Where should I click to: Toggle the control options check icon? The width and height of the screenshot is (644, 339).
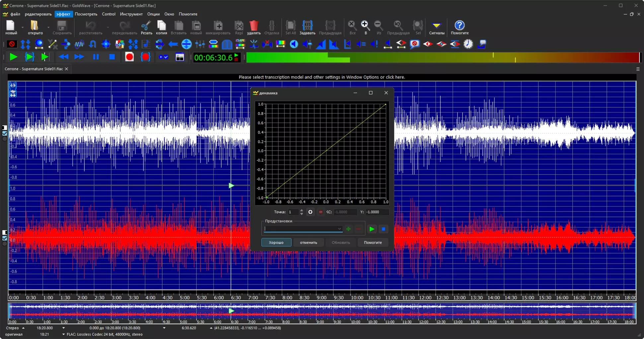click(x=163, y=57)
